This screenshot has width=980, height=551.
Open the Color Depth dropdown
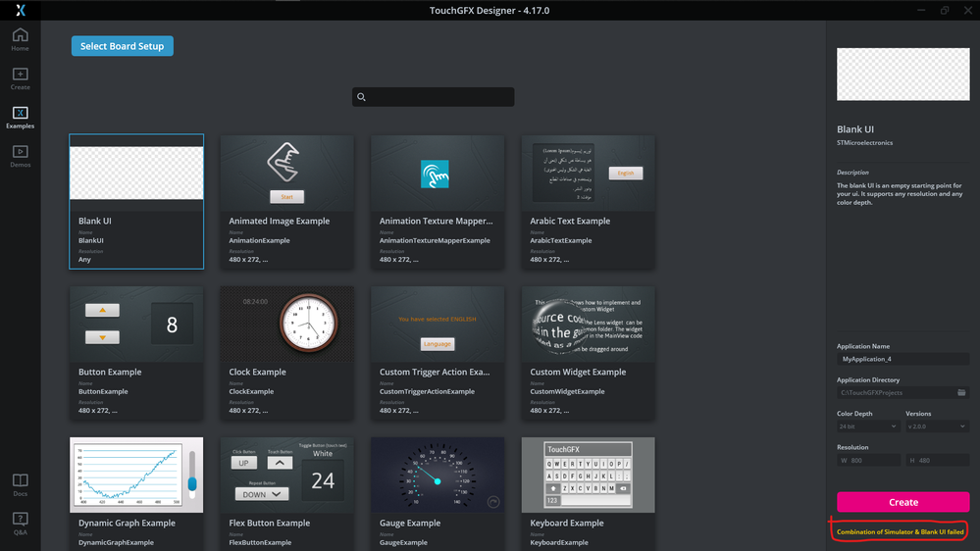click(x=868, y=426)
